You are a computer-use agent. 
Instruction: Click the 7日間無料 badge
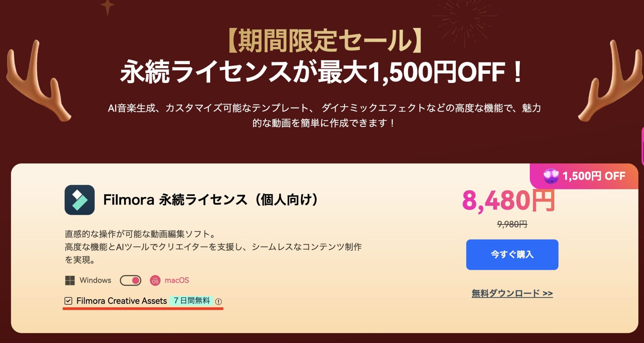tap(192, 301)
